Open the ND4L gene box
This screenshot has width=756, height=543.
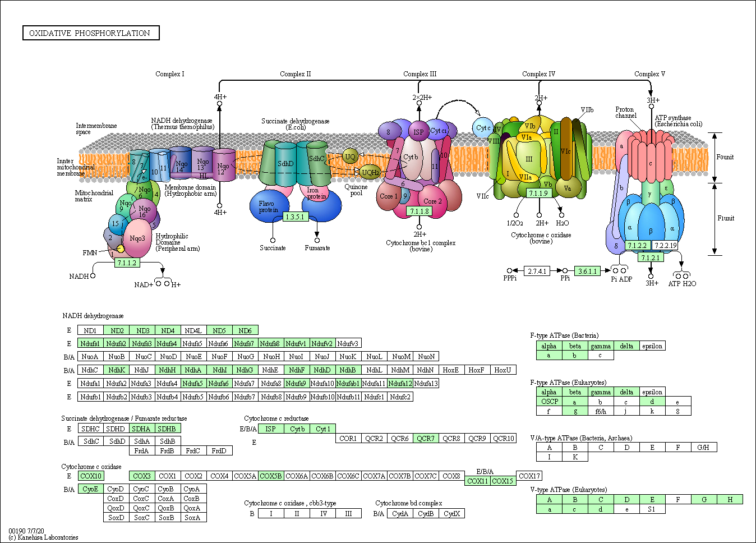click(x=193, y=330)
